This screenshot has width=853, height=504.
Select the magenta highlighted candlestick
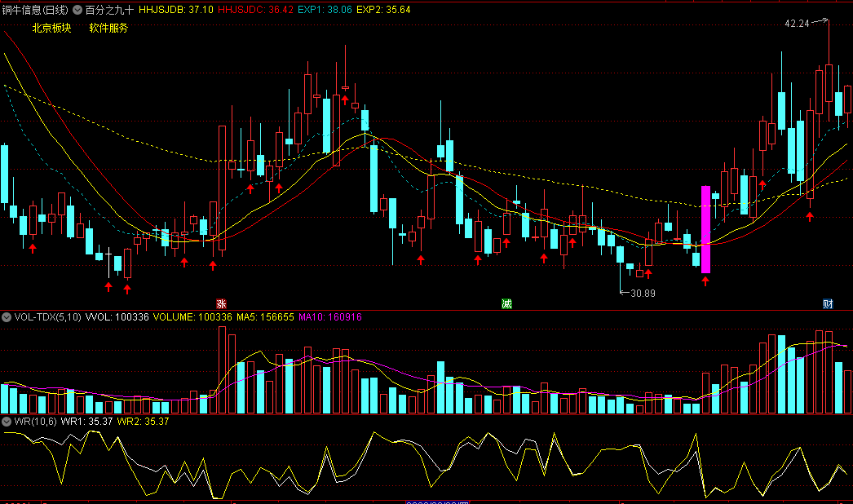click(705, 229)
